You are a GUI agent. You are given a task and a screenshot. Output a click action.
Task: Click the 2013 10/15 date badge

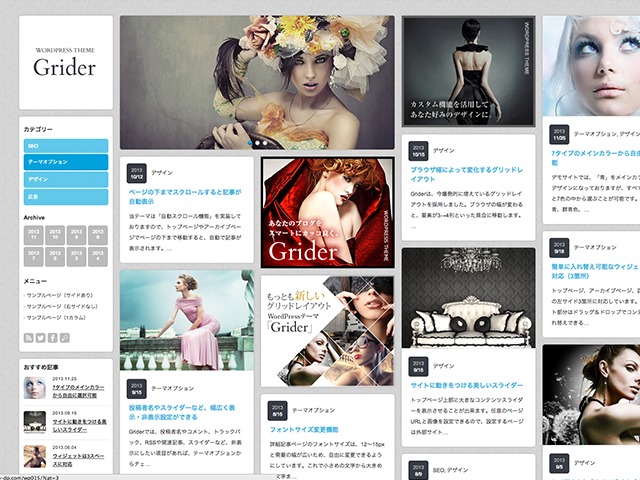[x=418, y=151]
